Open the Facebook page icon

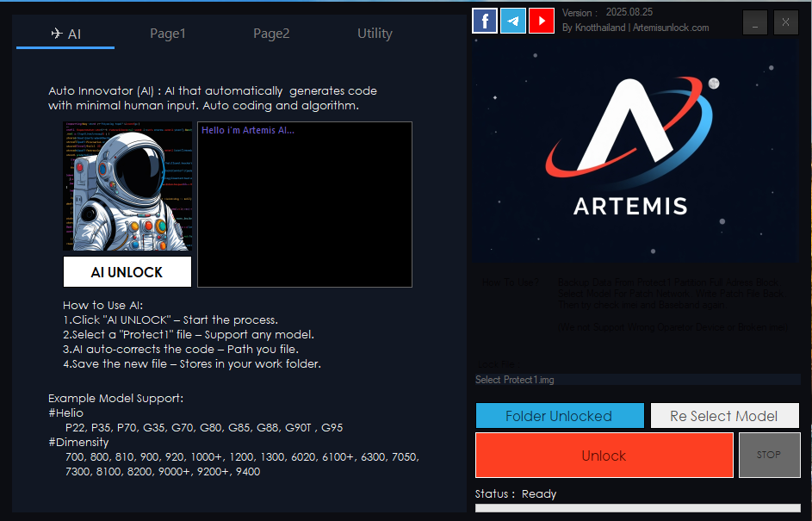(485, 20)
